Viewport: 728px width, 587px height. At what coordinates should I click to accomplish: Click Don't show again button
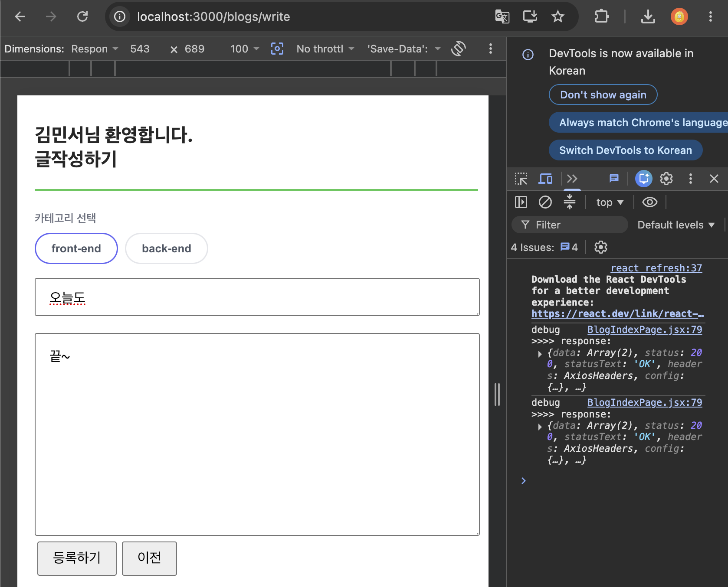point(603,95)
